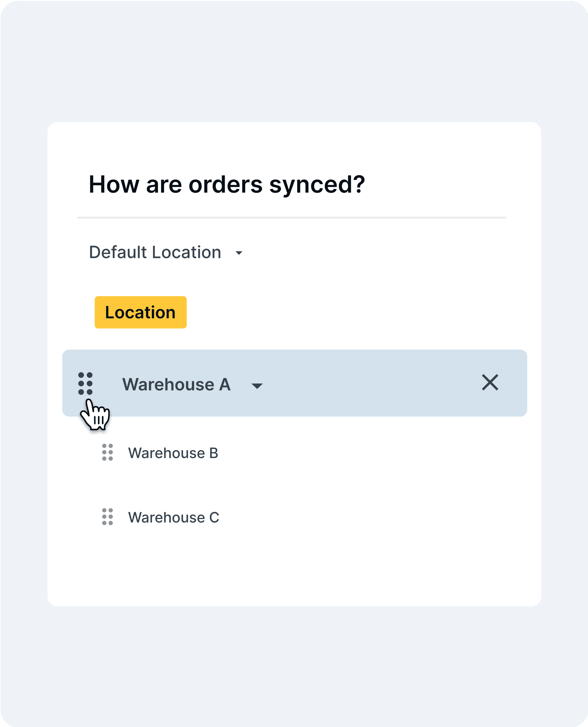Select the Warehouse C item

tap(174, 517)
